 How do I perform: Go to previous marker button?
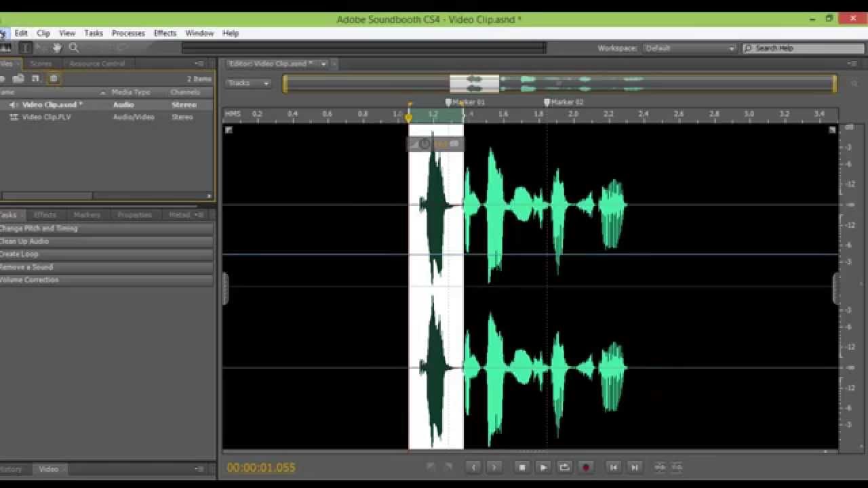[x=473, y=467]
